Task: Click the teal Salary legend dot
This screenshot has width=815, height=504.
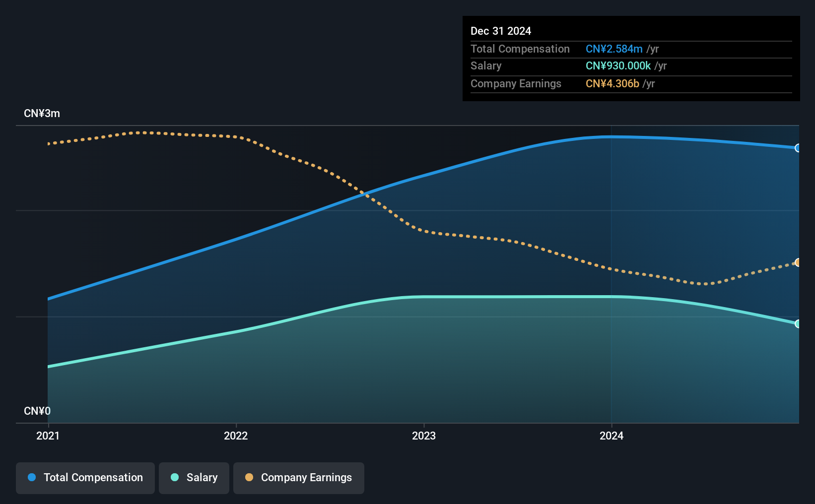Action: pos(175,477)
